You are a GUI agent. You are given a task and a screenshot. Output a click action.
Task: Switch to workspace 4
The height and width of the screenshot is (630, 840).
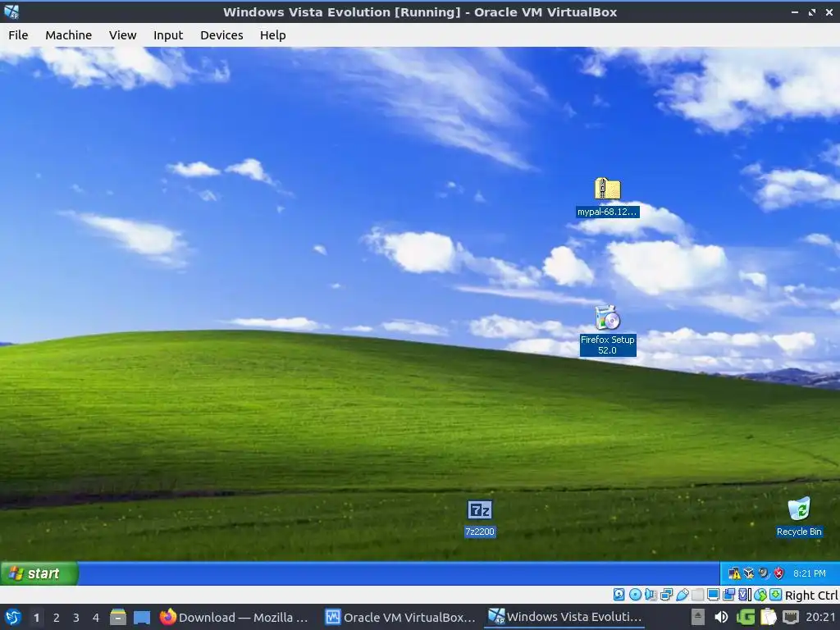tap(96, 618)
